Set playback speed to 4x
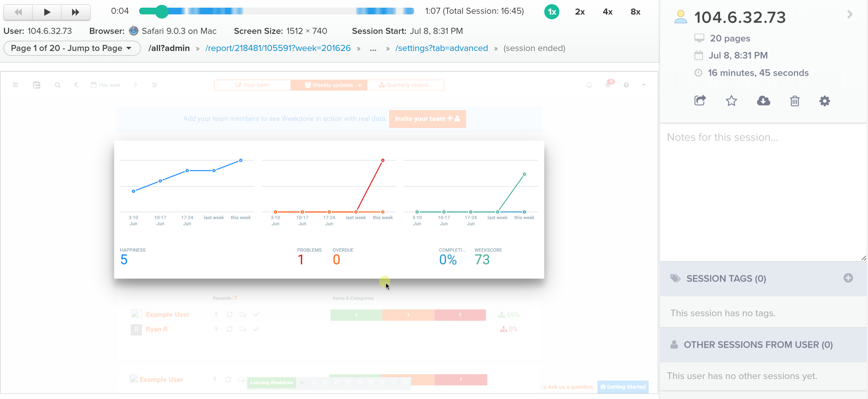This screenshot has width=868, height=399. point(608,12)
